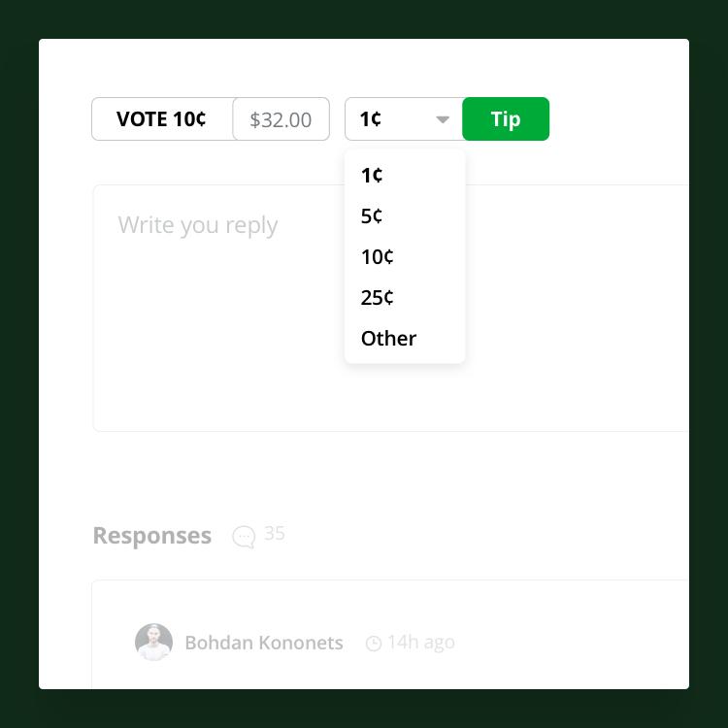This screenshot has height=728, width=728.
Task: Click the 35 responses count
Action: coord(275,533)
